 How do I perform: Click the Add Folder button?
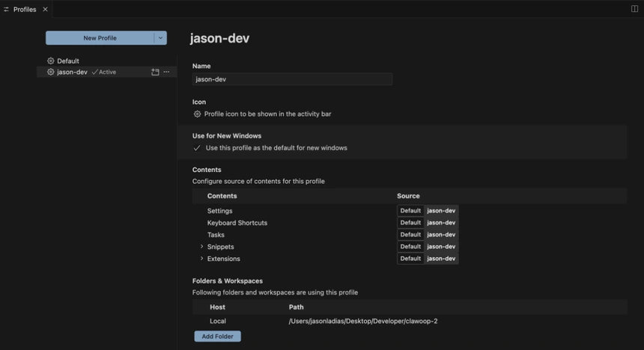coord(217,337)
